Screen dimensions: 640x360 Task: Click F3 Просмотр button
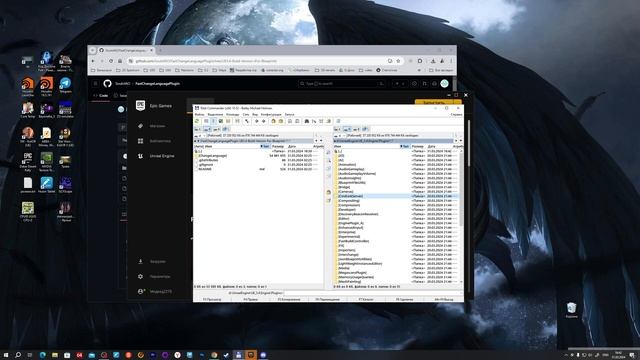point(212,300)
